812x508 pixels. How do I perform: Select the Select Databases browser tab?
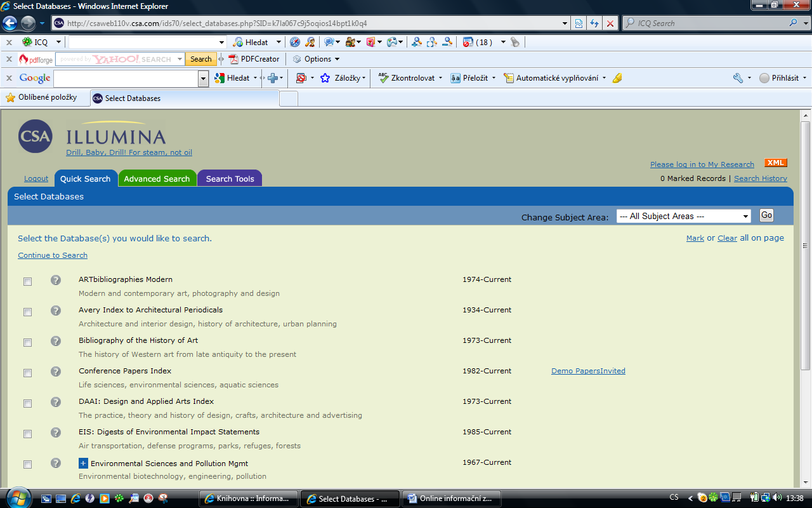[184, 98]
